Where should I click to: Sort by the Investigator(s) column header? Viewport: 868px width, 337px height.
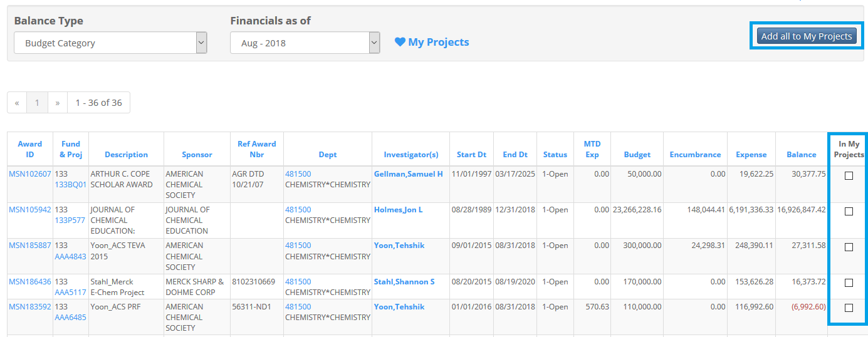click(x=411, y=155)
